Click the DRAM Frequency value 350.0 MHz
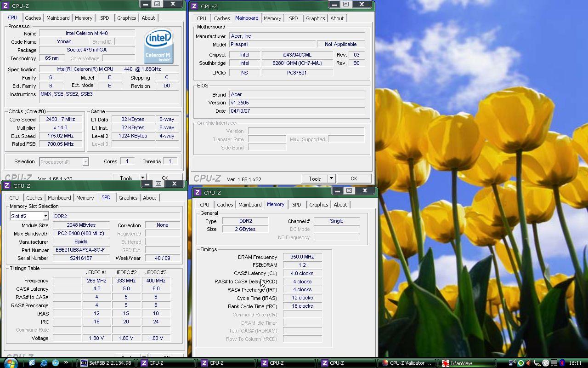This screenshot has height=368, width=588. (x=302, y=257)
